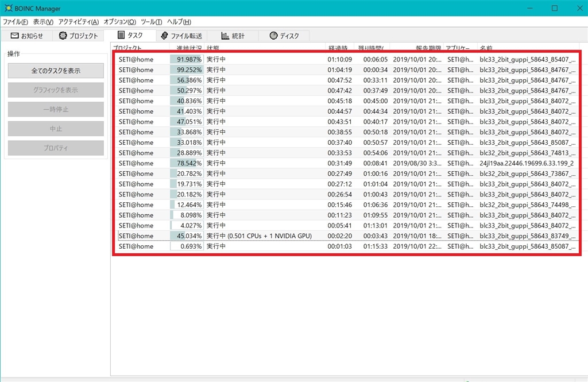The height and width of the screenshot is (382, 588).
Task: Select the task at 56.386% progress
Action: (347, 80)
